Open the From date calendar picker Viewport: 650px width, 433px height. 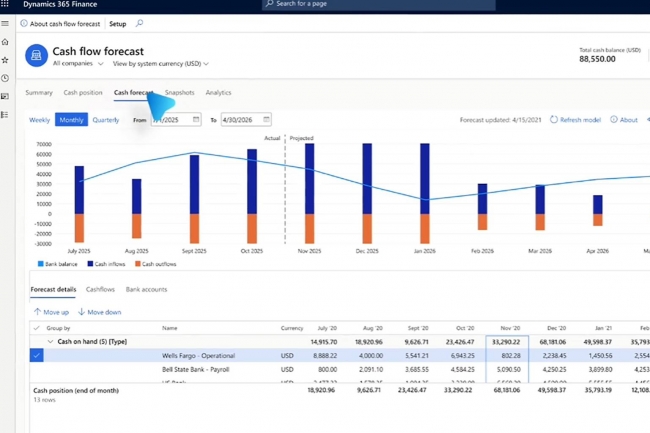pos(196,119)
